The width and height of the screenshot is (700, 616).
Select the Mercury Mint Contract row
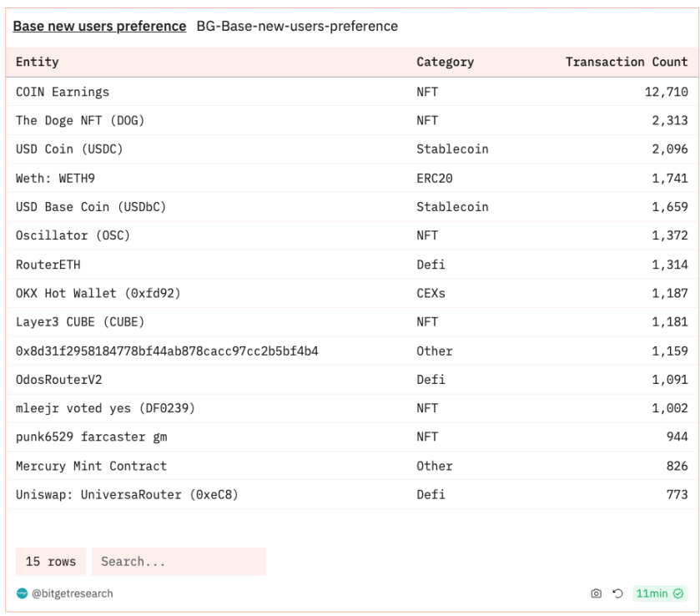pyautogui.click(x=352, y=466)
